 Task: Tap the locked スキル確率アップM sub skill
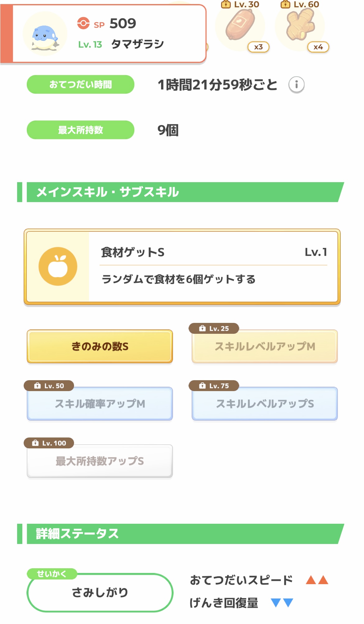coord(100,404)
